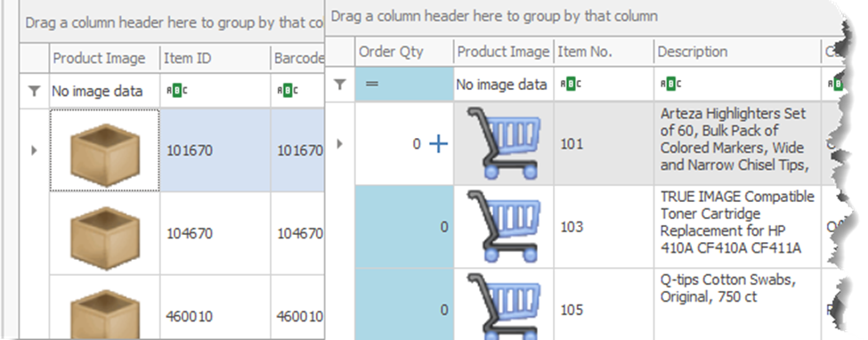Expand the row arrow for item 101
This screenshot has height=340, width=868.
(340, 144)
